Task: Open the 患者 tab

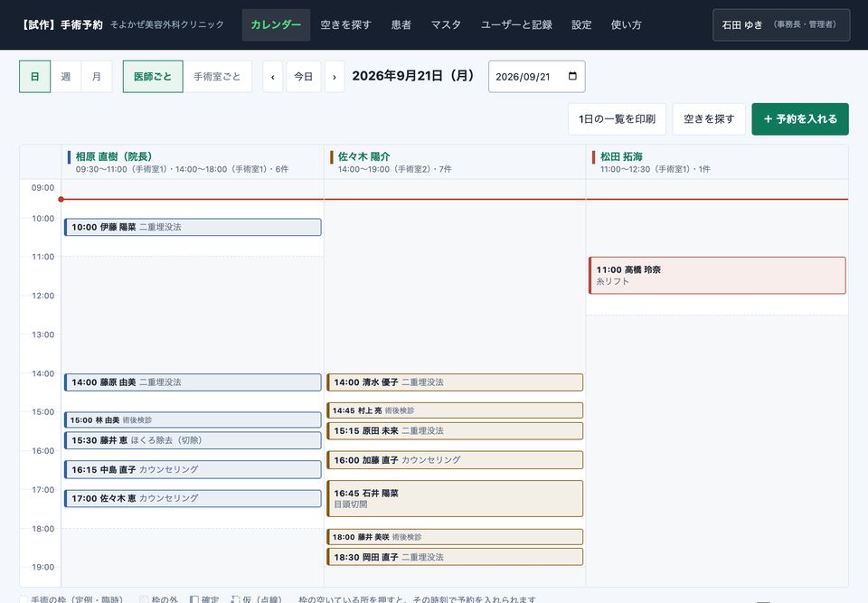Action: coord(401,25)
